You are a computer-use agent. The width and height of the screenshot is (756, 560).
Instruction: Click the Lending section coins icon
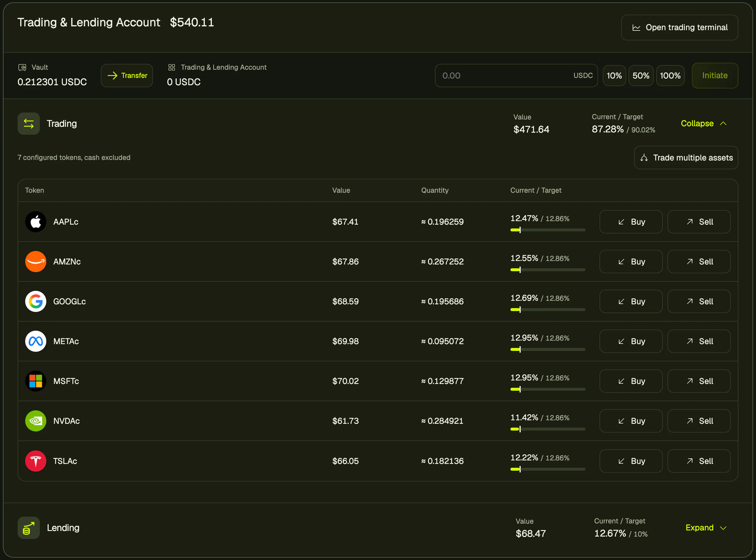click(x=29, y=528)
